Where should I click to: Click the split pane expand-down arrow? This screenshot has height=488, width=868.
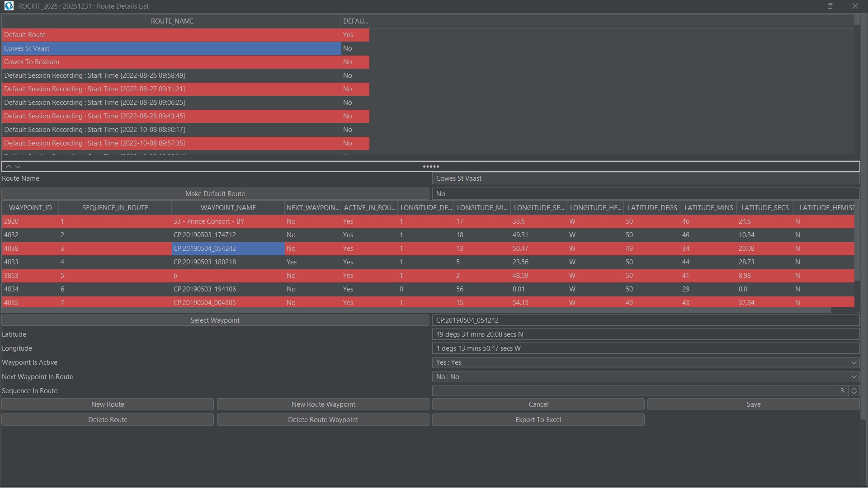point(18,167)
